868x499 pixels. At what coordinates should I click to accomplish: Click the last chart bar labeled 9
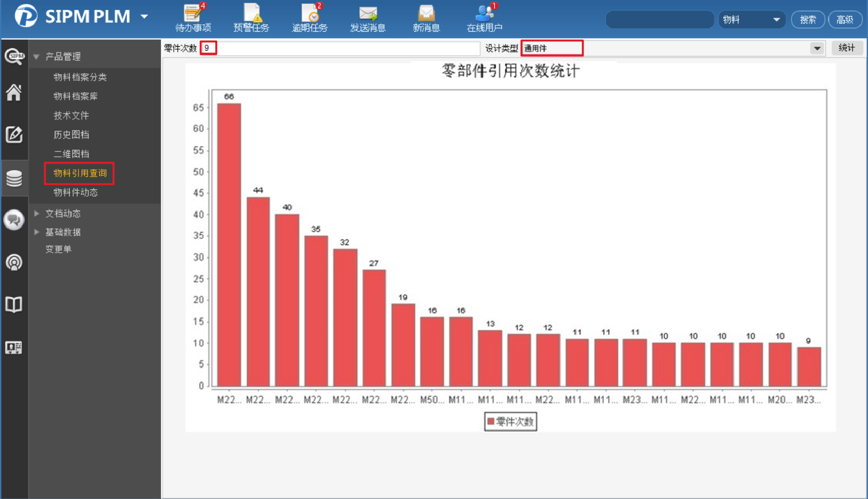coord(809,367)
